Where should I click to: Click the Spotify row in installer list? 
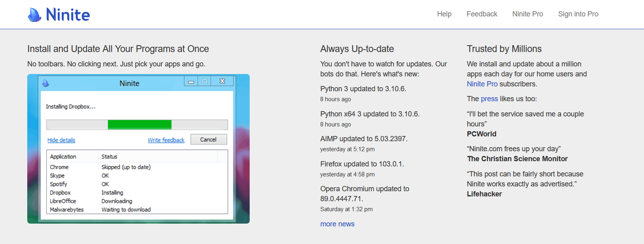[x=137, y=184]
